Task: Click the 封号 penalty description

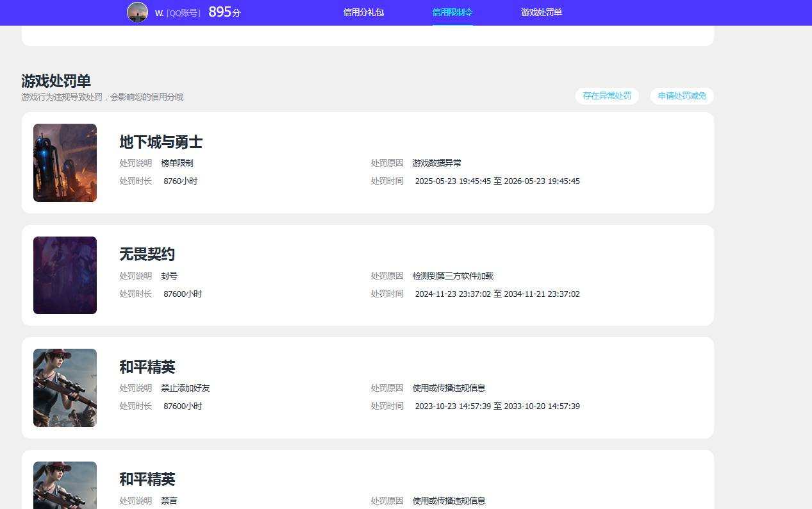Action: click(169, 276)
